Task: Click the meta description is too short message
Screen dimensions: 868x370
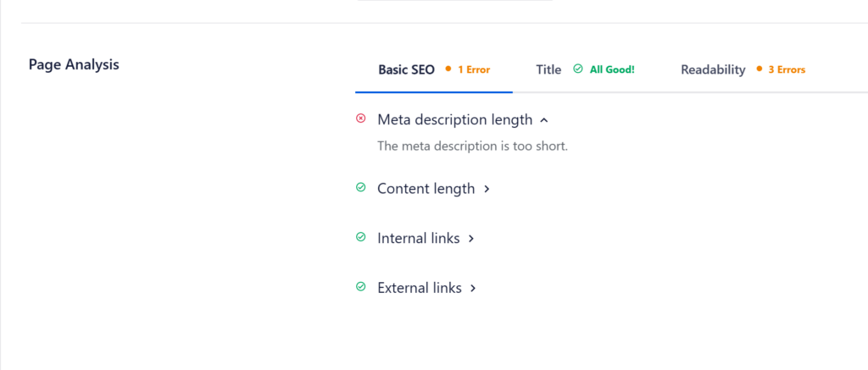Action: [x=472, y=146]
